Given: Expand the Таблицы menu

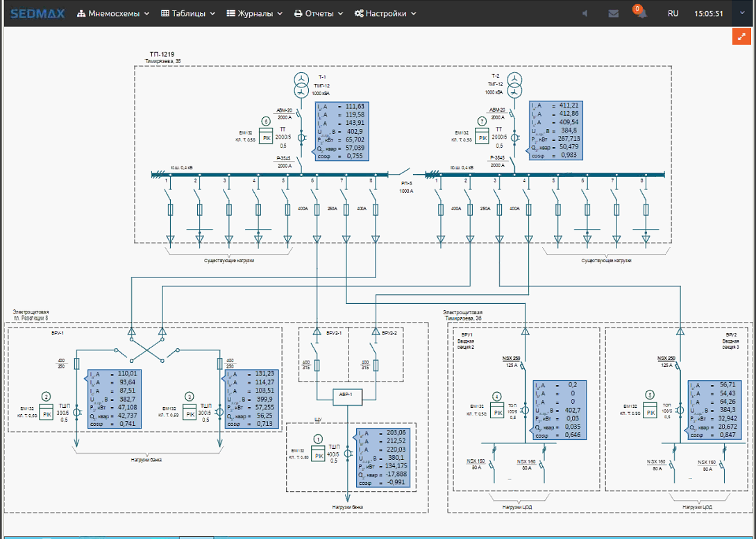Looking at the screenshot, I should [187, 13].
